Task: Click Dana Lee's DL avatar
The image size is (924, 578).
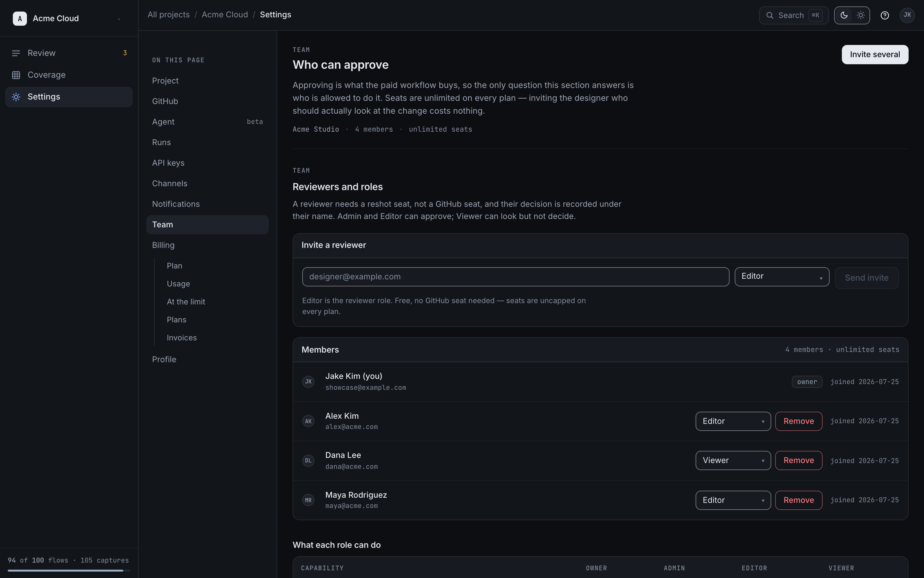Action: pyautogui.click(x=308, y=461)
